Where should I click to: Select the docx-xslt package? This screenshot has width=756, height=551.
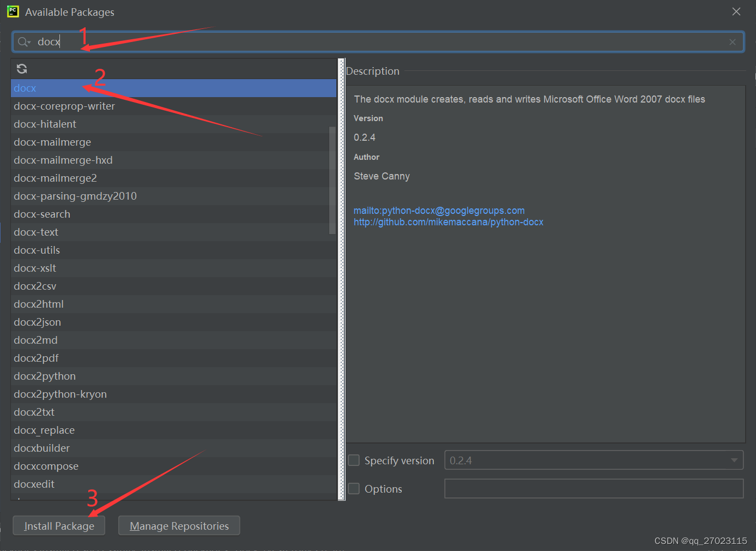pos(174,268)
